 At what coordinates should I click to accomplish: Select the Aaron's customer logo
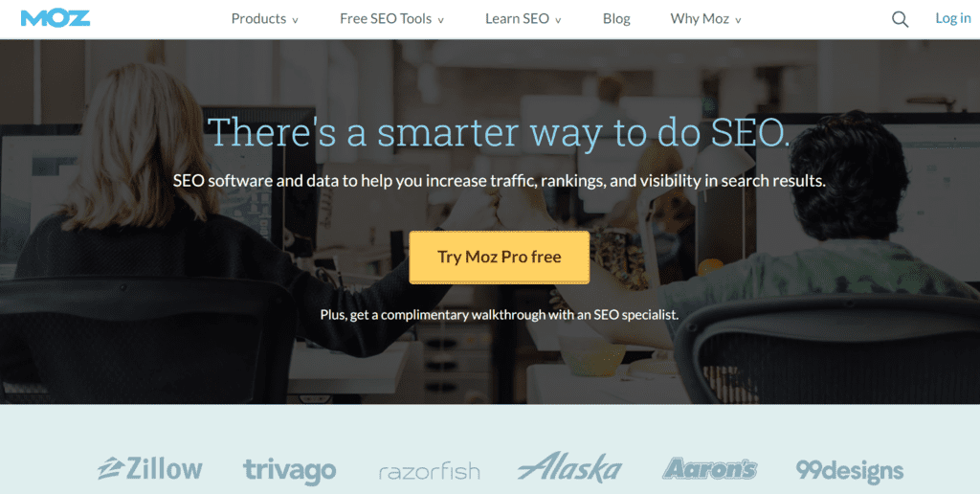click(x=709, y=468)
